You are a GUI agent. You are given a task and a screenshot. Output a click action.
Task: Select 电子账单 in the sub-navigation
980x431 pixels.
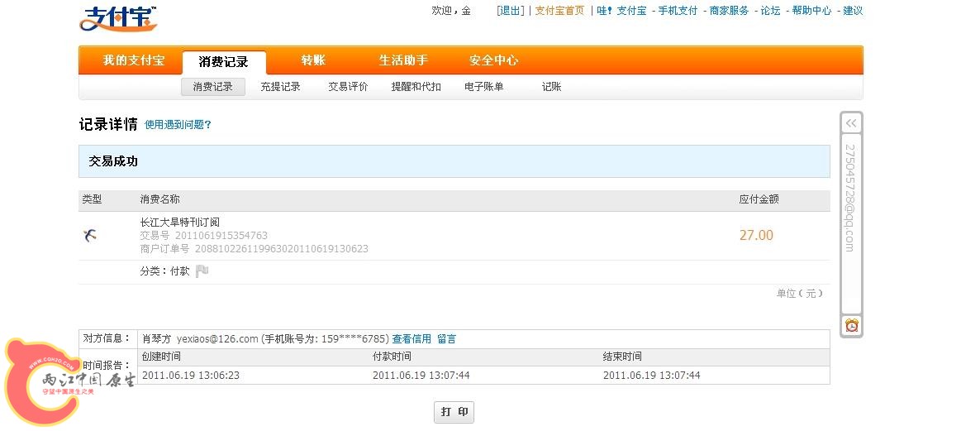pos(483,86)
